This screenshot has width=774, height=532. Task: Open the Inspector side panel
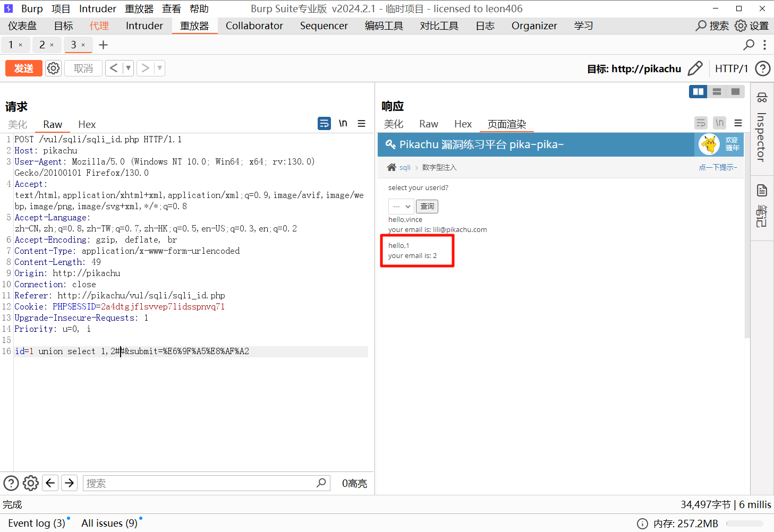762,128
